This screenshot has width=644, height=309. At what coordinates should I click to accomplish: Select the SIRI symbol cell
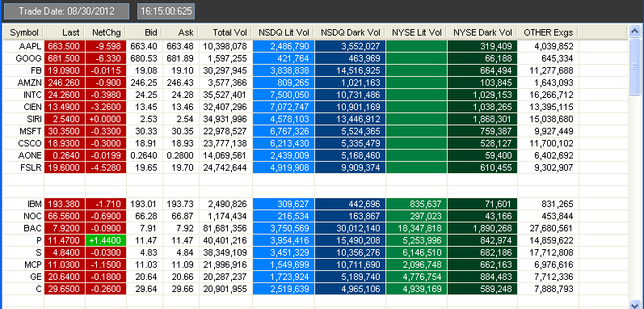point(23,119)
